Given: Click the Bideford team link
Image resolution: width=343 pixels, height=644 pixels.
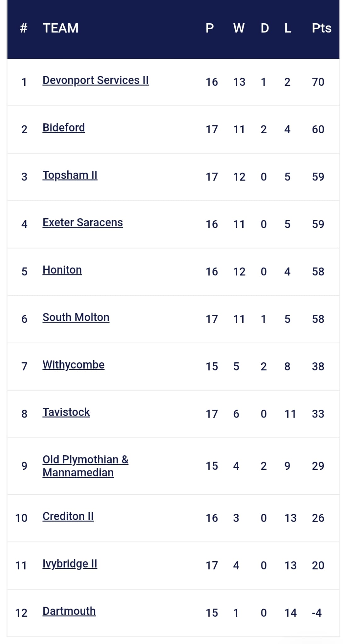Looking at the screenshot, I should [64, 128].
